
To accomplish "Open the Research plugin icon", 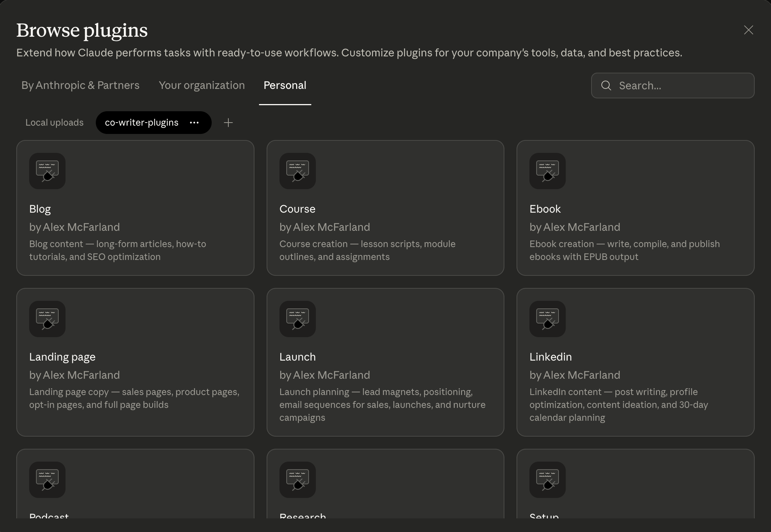I will point(298,480).
